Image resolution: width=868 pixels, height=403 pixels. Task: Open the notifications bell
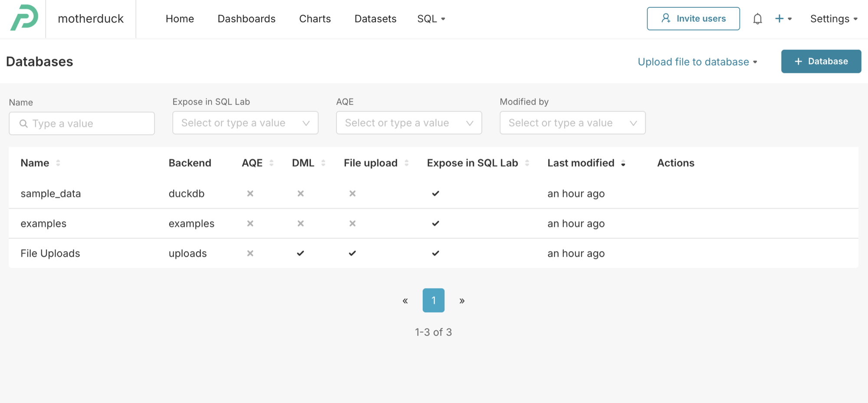(x=757, y=19)
